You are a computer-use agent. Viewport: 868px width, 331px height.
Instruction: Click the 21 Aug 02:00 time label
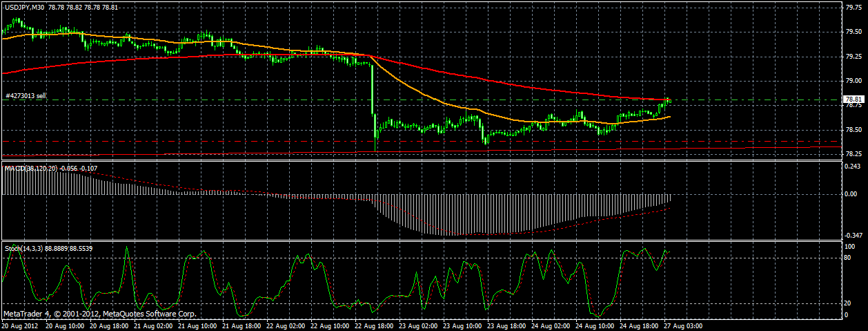tap(154, 325)
